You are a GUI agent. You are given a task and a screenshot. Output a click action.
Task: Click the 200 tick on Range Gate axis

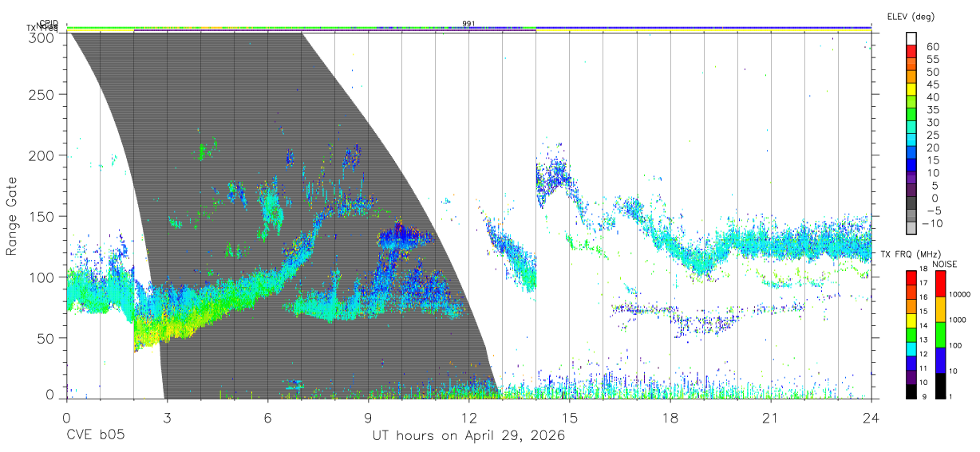tap(43, 155)
